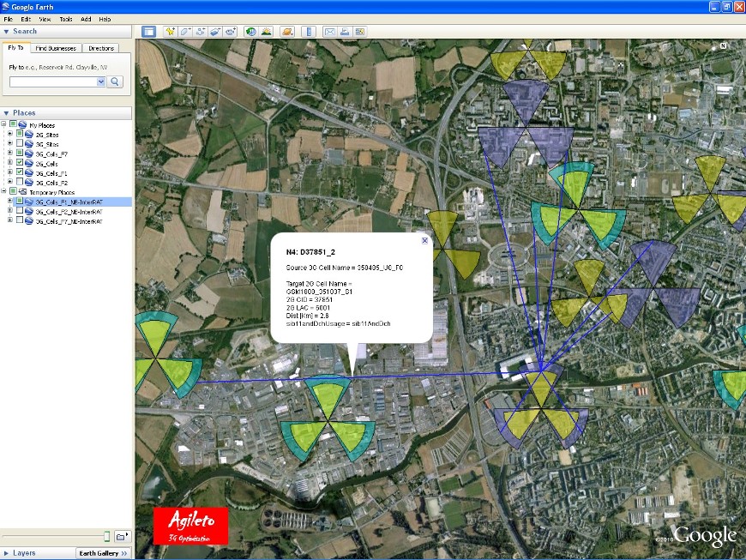Close the N4: D37851_2 info balloon
Viewport: 746px width, 560px height.
[424, 241]
